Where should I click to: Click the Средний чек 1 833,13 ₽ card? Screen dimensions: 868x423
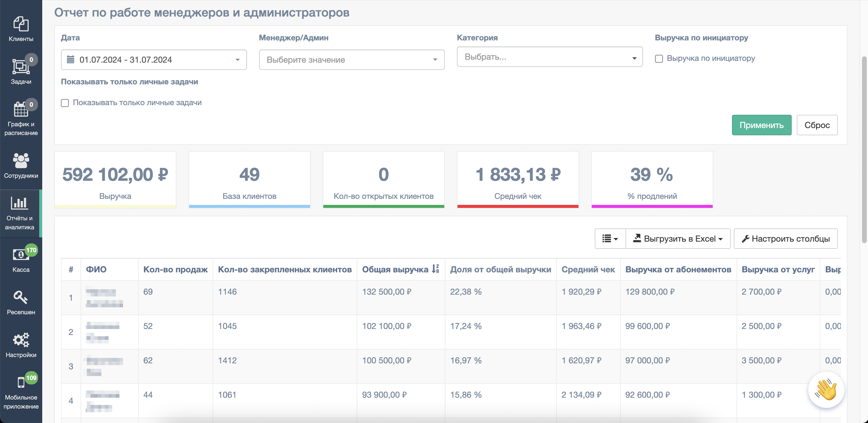point(518,179)
